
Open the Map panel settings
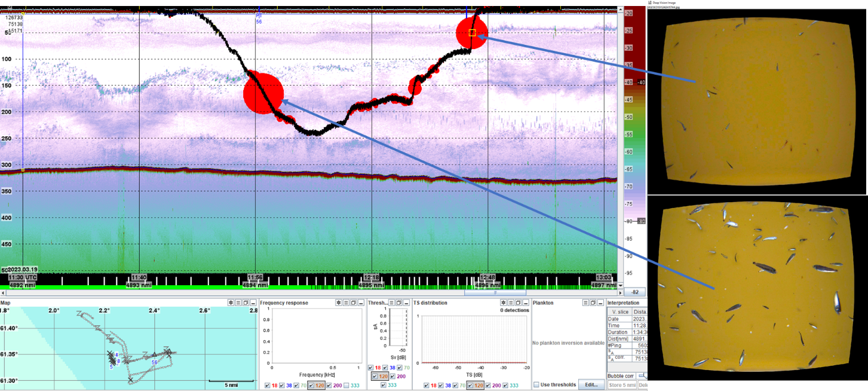tap(230, 302)
